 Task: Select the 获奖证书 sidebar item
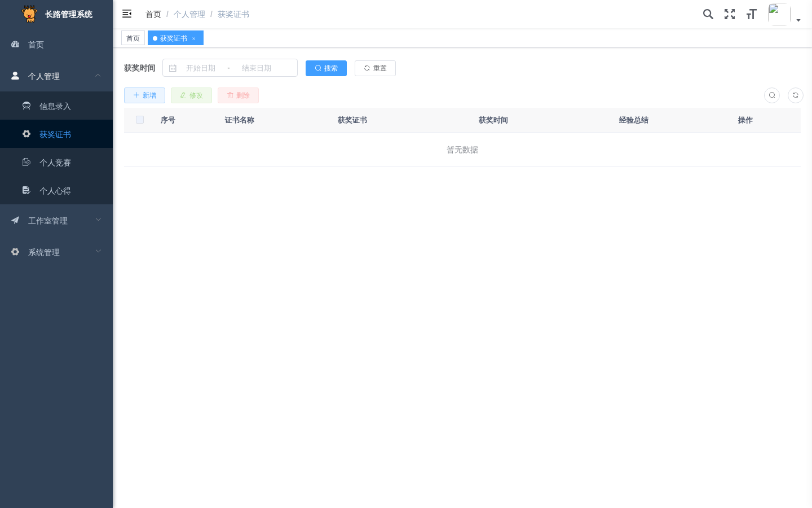point(56,134)
